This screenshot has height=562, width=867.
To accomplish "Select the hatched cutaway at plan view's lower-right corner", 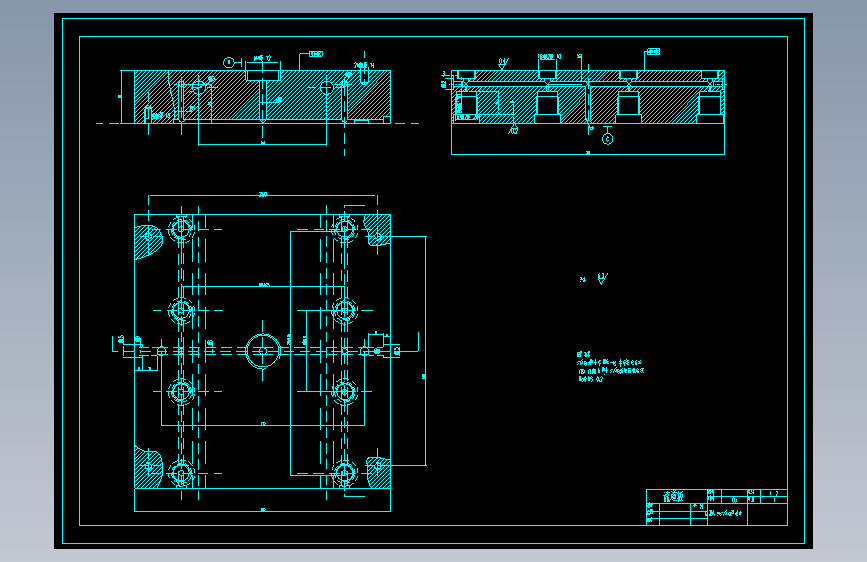I will click(x=379, y=472).
